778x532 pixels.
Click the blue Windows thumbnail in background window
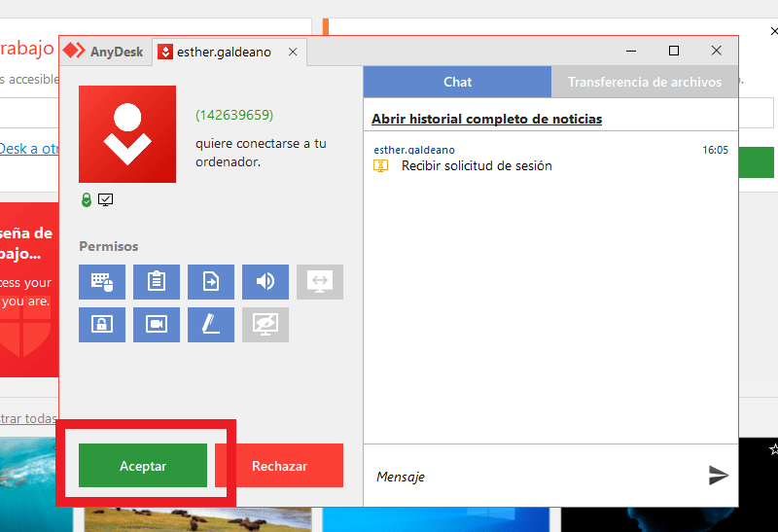[436, 519]
